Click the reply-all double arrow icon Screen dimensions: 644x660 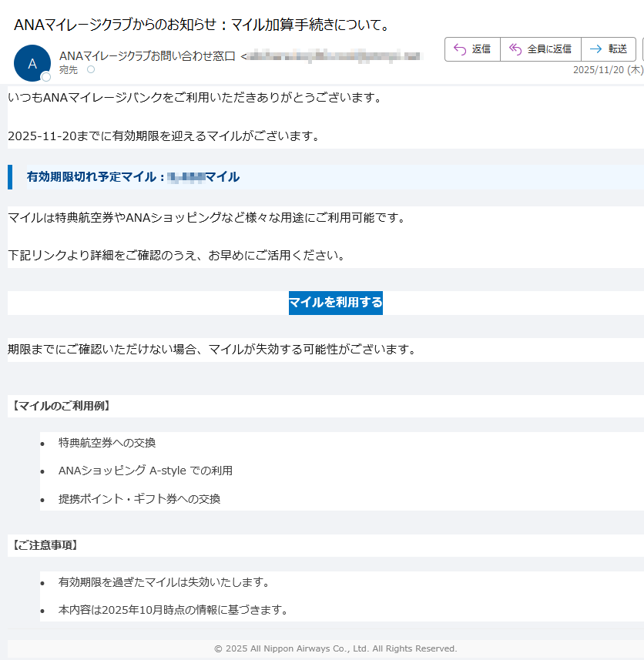[515, 49]
